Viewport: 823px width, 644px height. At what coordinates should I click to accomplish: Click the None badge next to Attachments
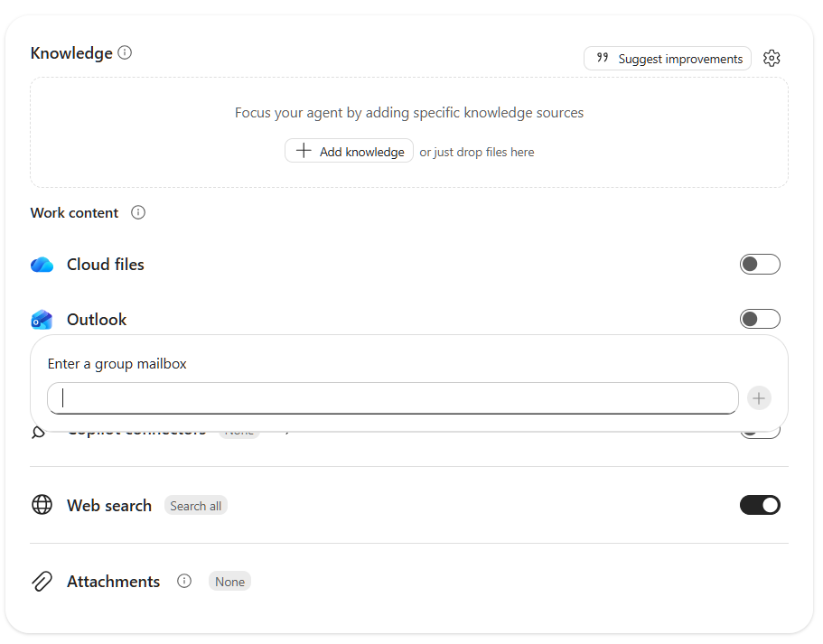coord(229,582)
